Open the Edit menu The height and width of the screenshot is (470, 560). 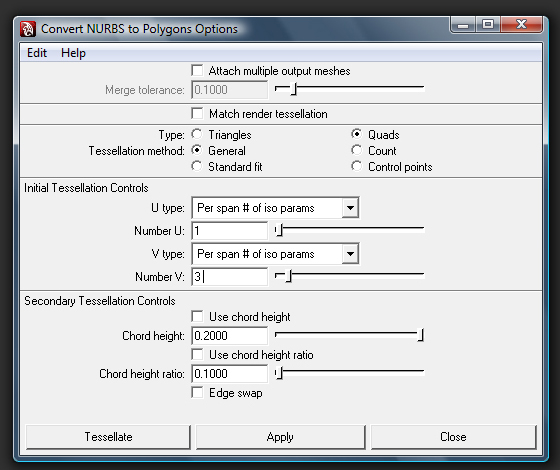37,53
